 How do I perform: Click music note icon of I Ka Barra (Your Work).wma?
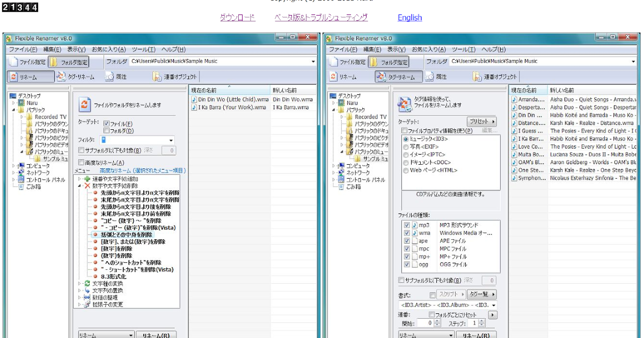coord(194,107)
